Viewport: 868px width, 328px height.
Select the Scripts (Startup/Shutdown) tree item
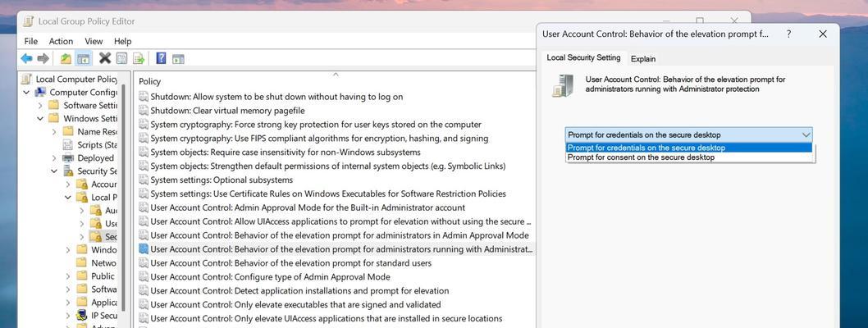[89, 144]
